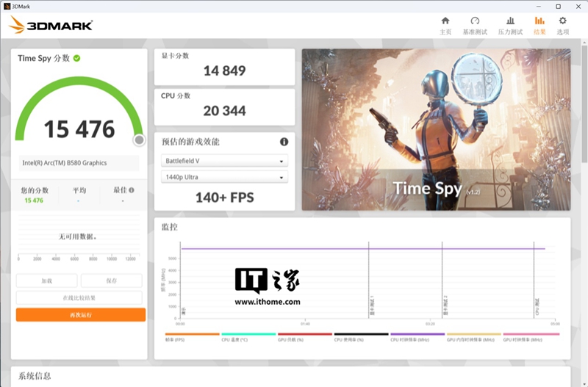Click the 平均 average score label

[x=79, y=190]
